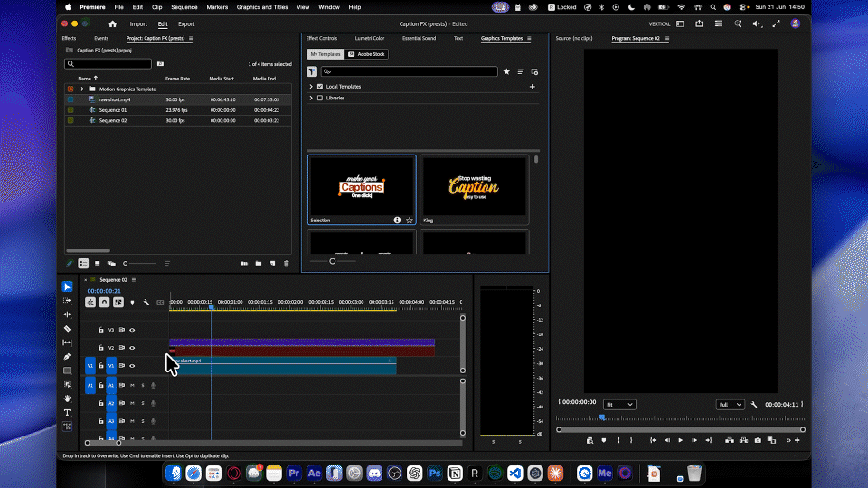Switch Project panel to icon view
Image resolution: width=868 pixels, height=488 pixels.
[x=97, y=263]
